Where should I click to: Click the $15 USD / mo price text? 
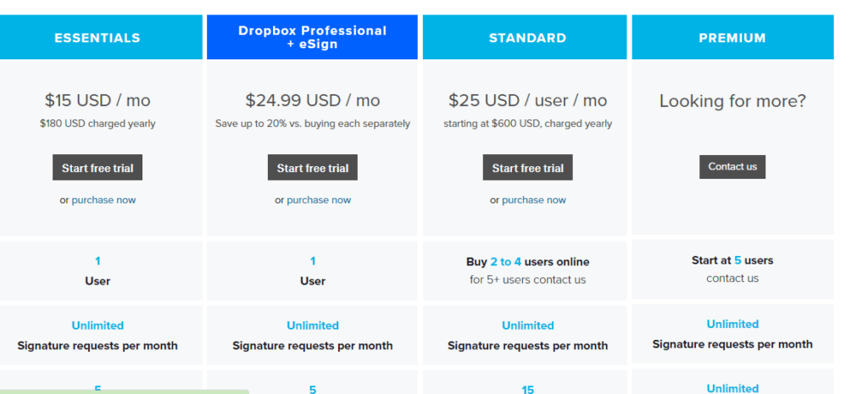click(97, 100)
